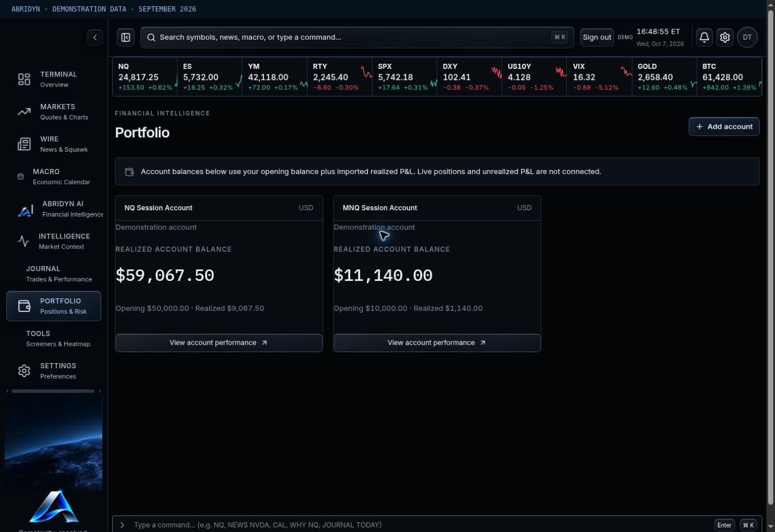This screenshot has height=532, width=775.
Task: Click the ⌘K badge in search field
Action: coord(559,37)
